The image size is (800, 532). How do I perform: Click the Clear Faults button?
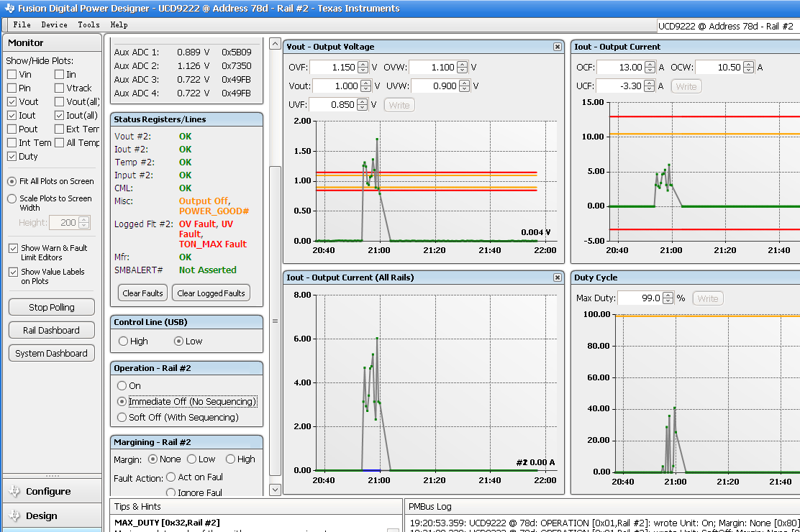(143, 293)
